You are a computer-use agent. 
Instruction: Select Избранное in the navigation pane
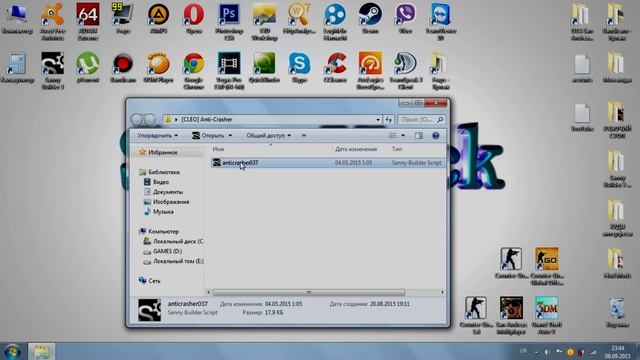[x=162, y=152]
